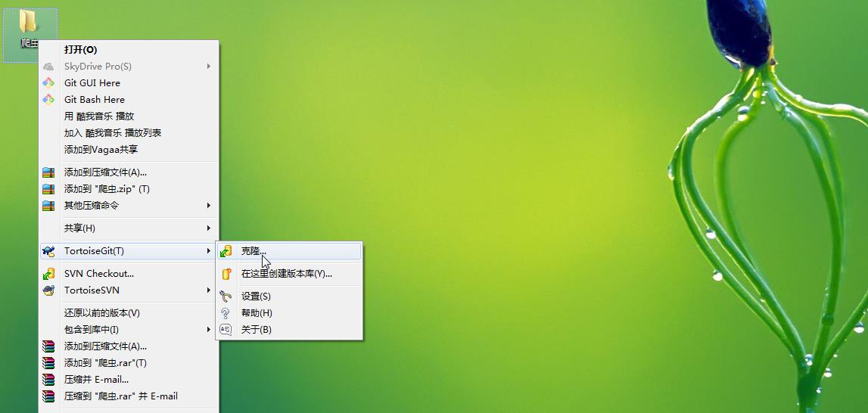Select 克隆... in the TortoiseGit submenu
The image size is (868, 413).
(289, 251)
